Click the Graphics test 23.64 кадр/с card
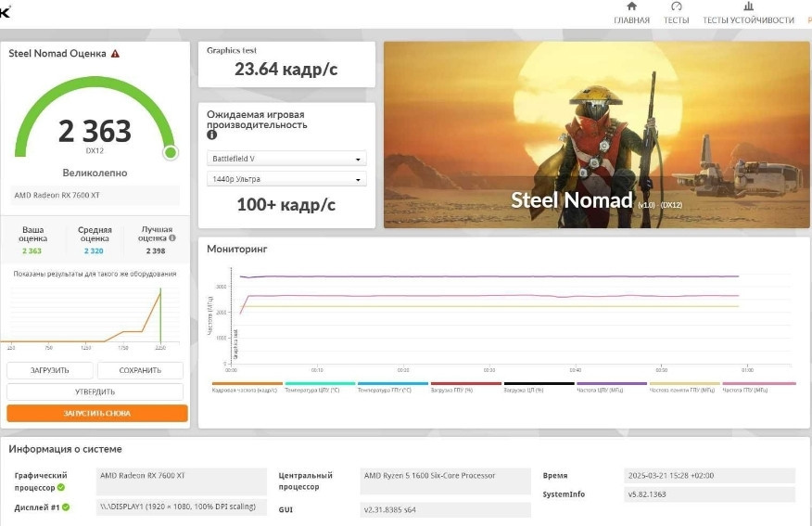812x526 pixels. [286, 64]
